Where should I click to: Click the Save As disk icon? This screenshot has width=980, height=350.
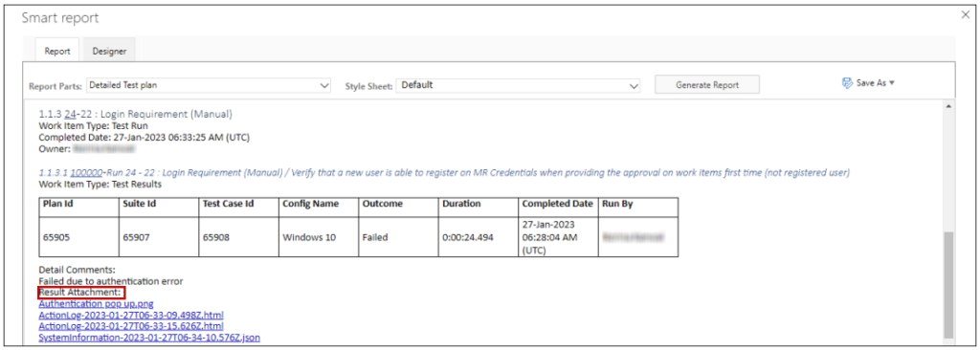pos(848,83)
